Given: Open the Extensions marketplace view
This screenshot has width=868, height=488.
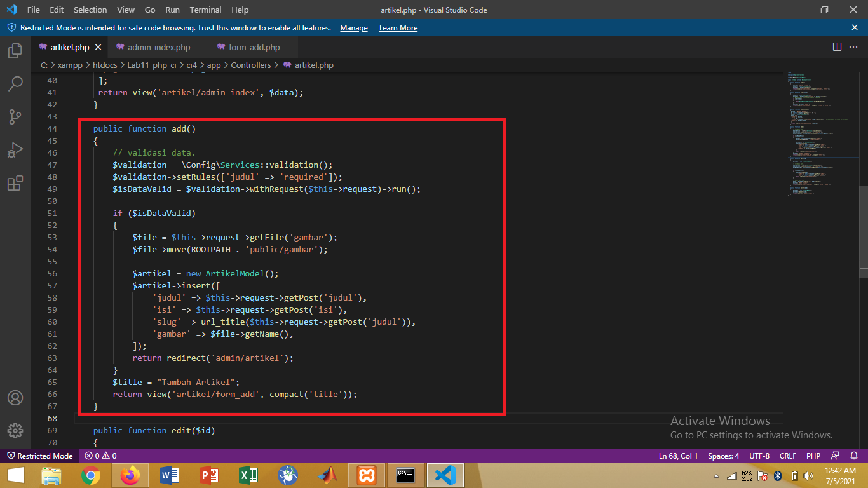Looking at the screenshot, I should (x=15, y=183).
